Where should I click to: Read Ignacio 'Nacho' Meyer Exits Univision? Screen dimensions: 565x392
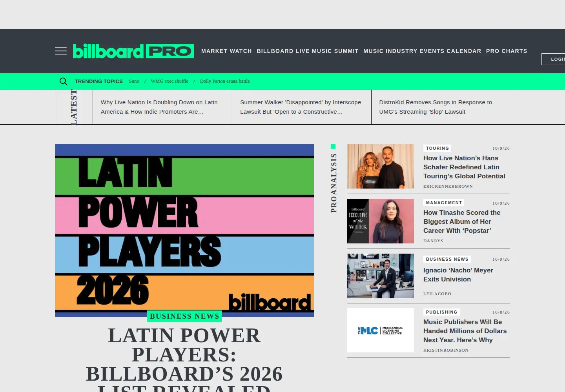coord(458,275)
